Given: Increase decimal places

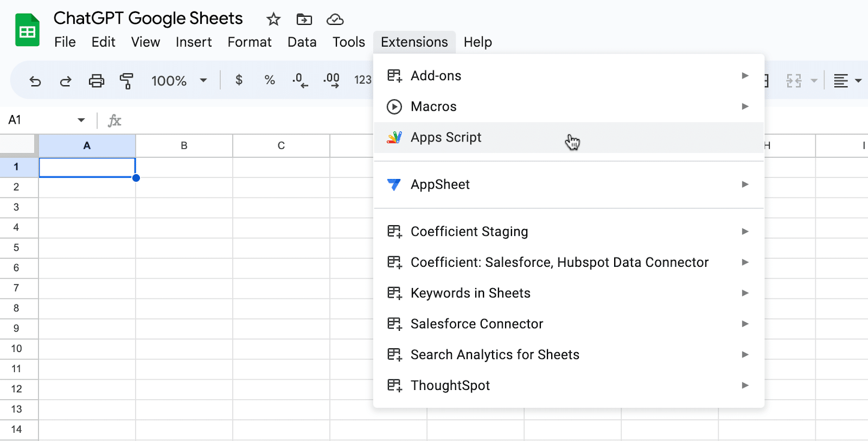Looking at the screenshot, I should click(x=331, y=80).
